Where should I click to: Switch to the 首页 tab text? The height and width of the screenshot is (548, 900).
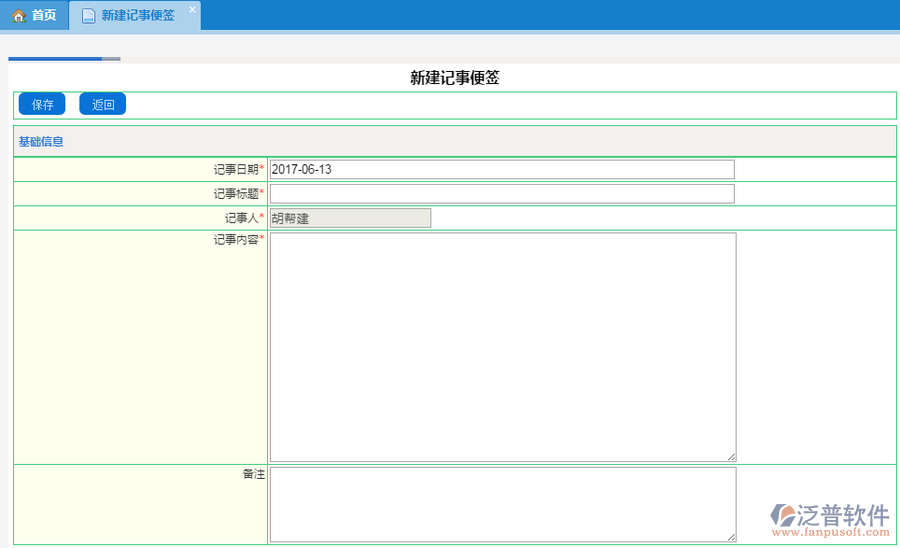[43, 16]
